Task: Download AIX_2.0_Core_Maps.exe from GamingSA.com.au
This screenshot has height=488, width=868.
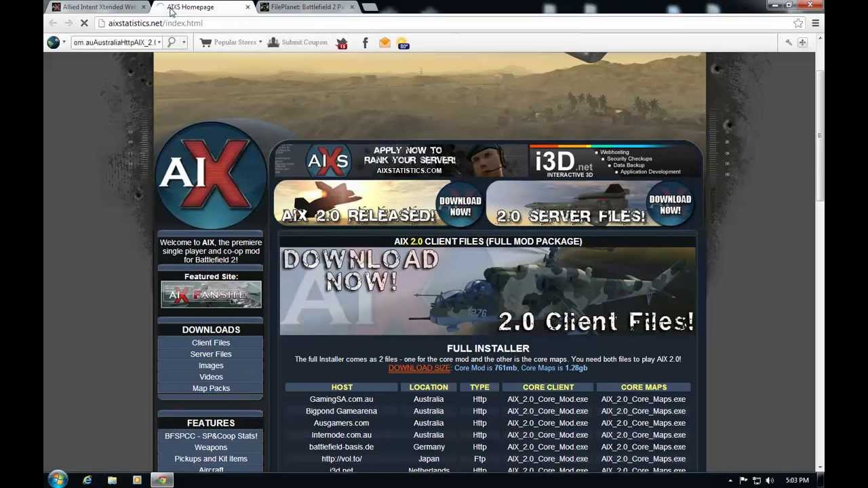Action: [x=643, y=399]
